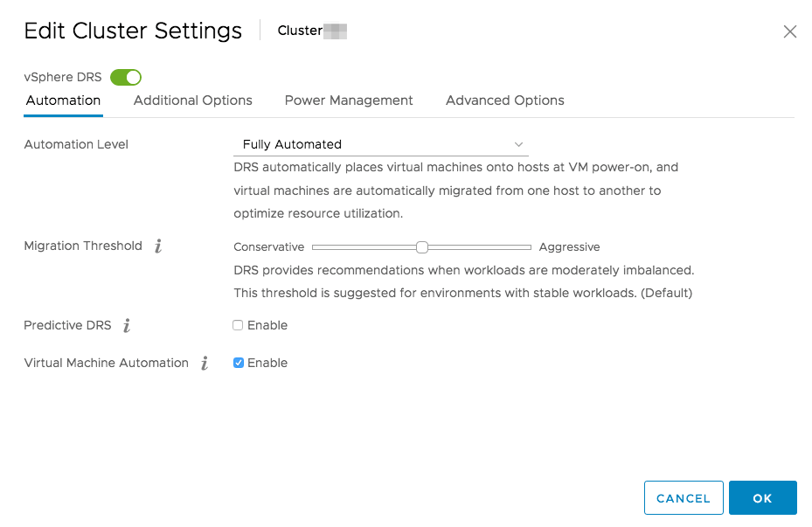This screenshot has width=812, height=527.
Task: Uncheck Virtual Machine Automation Enable checkbox
Action: pyautogui.click(x=238, y=363)
